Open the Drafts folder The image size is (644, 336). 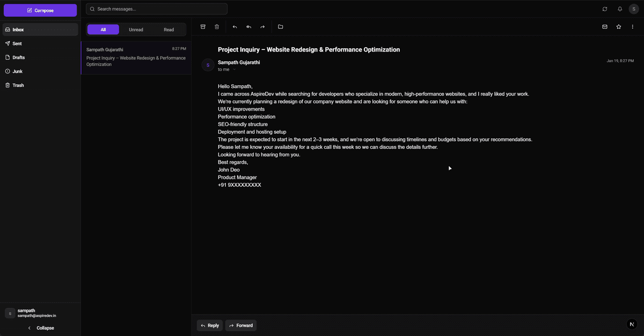pyautogui.click(x=19, y=57)
